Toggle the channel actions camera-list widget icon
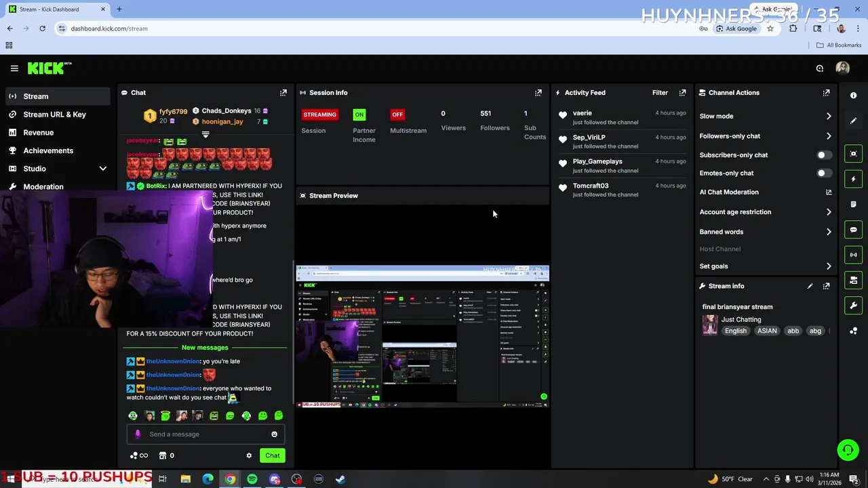 (853, 280)
